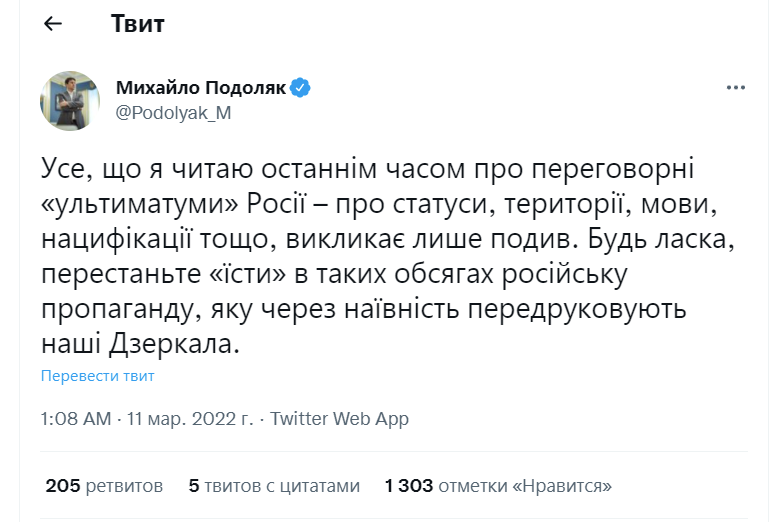Screen dimensions: 781x522
Task: Open the 5 твитов с цитатами list
Action: click(273, 486)
